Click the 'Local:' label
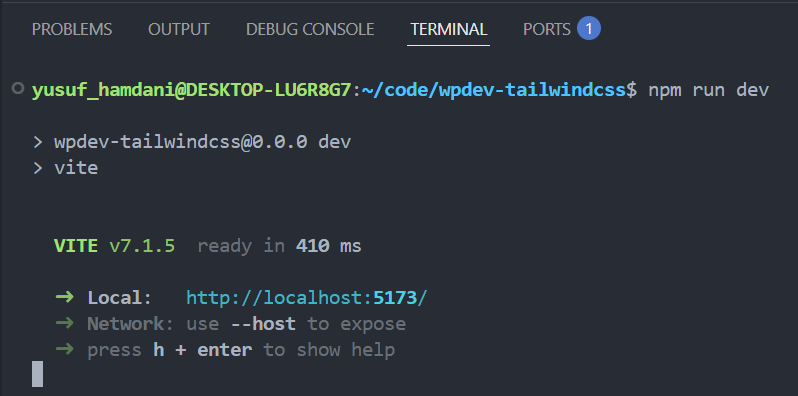The width and height of the screenshot is (798, 396). 120,298
